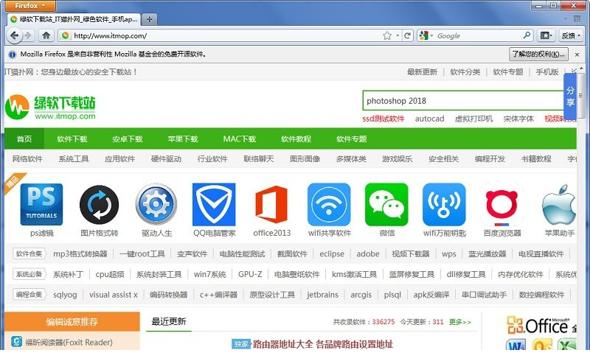Open the 软件专题 navigation tab

pyautogui.click(x=352, y=139)
